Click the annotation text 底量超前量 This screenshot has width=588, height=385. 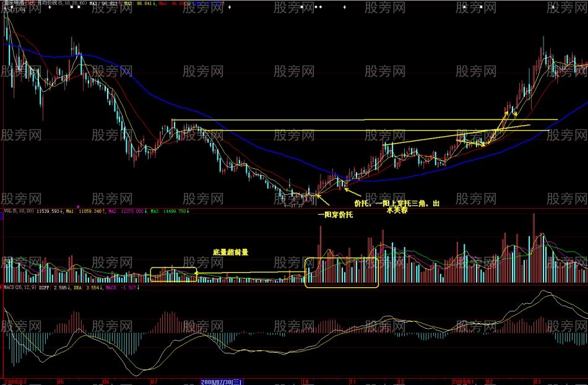(231, 253)
